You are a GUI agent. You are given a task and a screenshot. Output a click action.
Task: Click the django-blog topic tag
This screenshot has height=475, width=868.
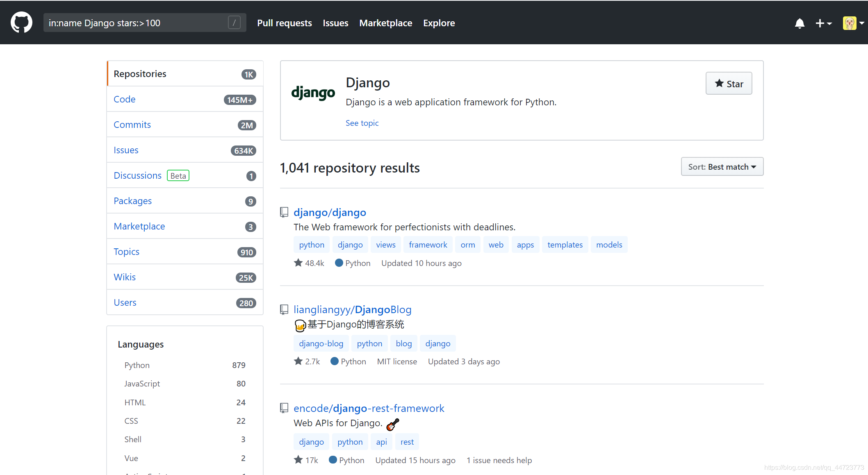321,343
